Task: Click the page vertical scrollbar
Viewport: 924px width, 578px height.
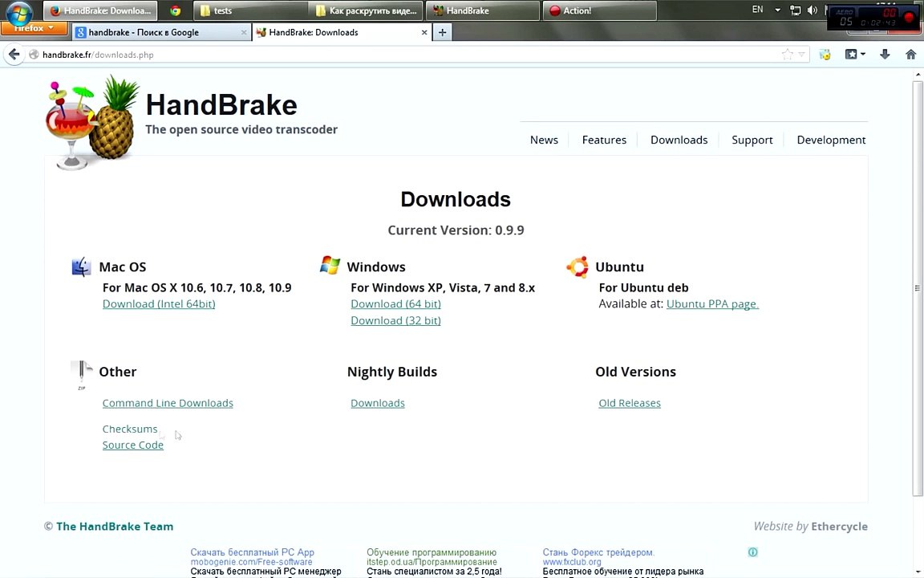Action: [918, 288]
